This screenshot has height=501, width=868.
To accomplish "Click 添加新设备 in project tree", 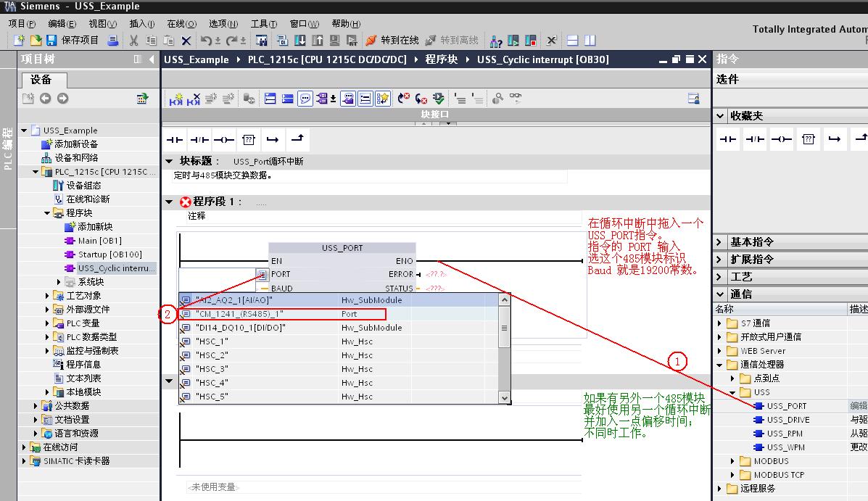I will (70, 144).
